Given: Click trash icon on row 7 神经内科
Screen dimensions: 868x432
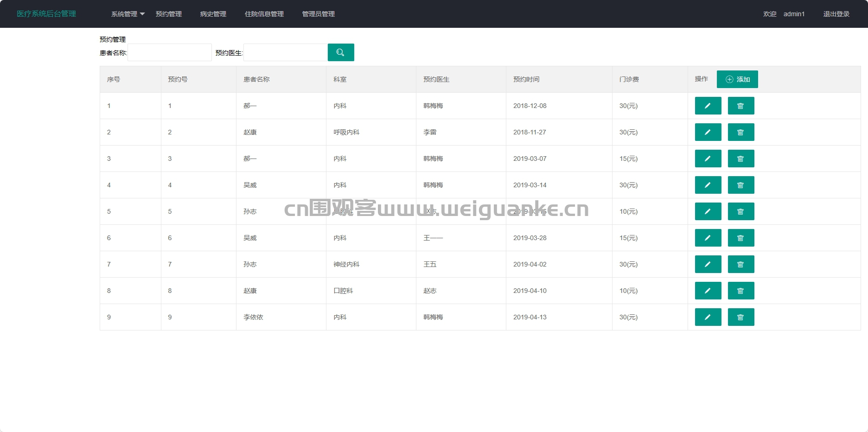Looking at the screenshot, I should pyautogui.click(x=740, y=264).
